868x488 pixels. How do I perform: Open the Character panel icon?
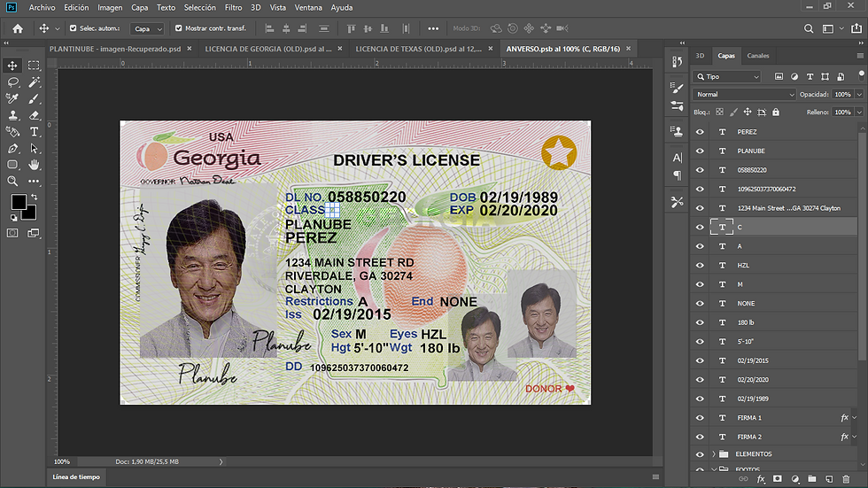click(677, 158)
